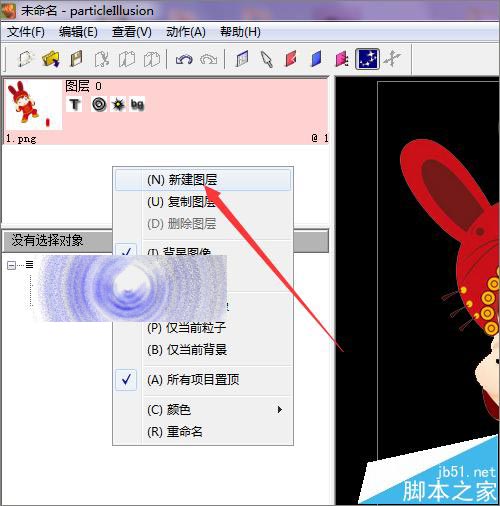Image resolution: width=500 pixels, height=506 pixels.
Task: Click the New document toolbar icon
Action: click(x=26, y=59)
